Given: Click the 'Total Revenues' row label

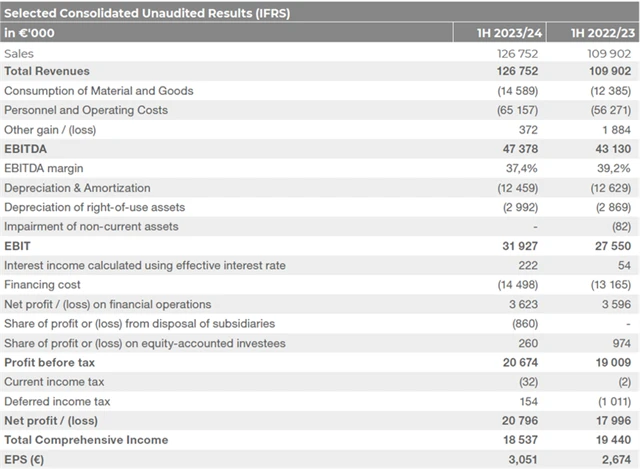Looking at the screenshot, I should click(47, 71).
